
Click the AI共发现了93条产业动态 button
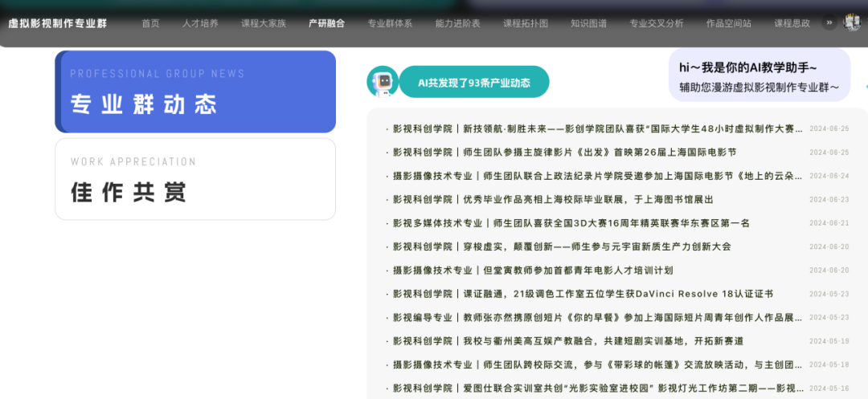pyautogui.click(x=474, y=82)
